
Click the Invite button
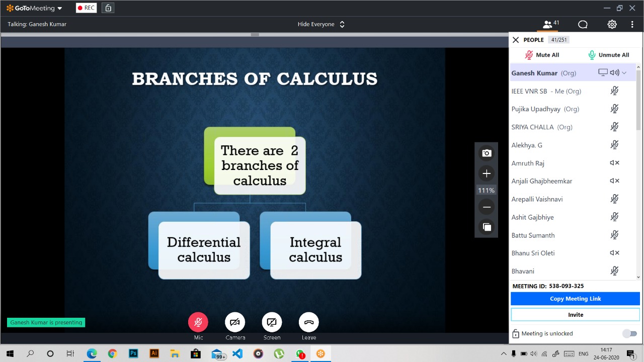(575, 315)
